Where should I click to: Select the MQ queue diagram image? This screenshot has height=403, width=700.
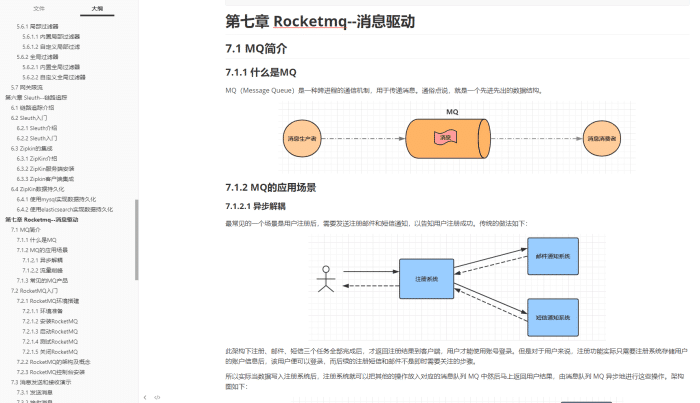coord(457,137)
